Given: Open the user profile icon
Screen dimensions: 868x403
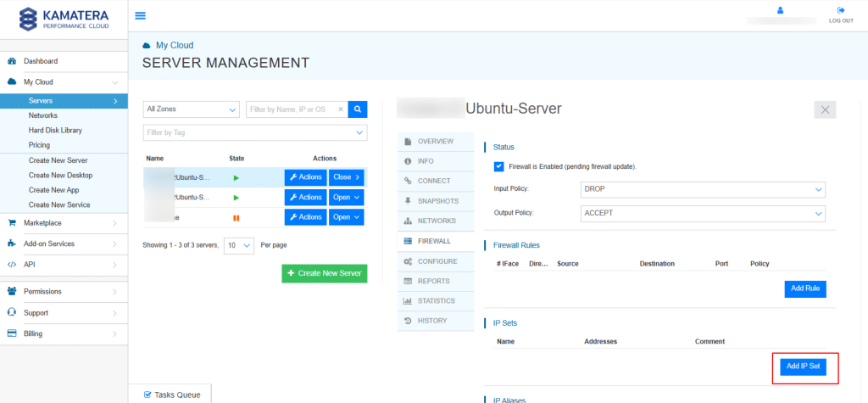Looking at the screenshot, I should click(781, 10).
